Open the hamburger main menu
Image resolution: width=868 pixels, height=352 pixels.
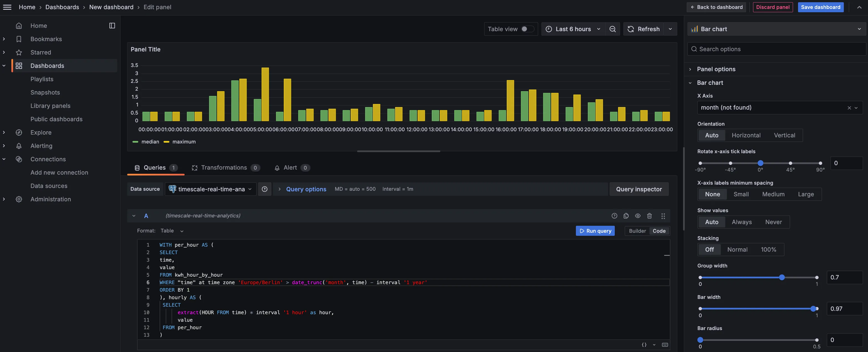[7, 7]
